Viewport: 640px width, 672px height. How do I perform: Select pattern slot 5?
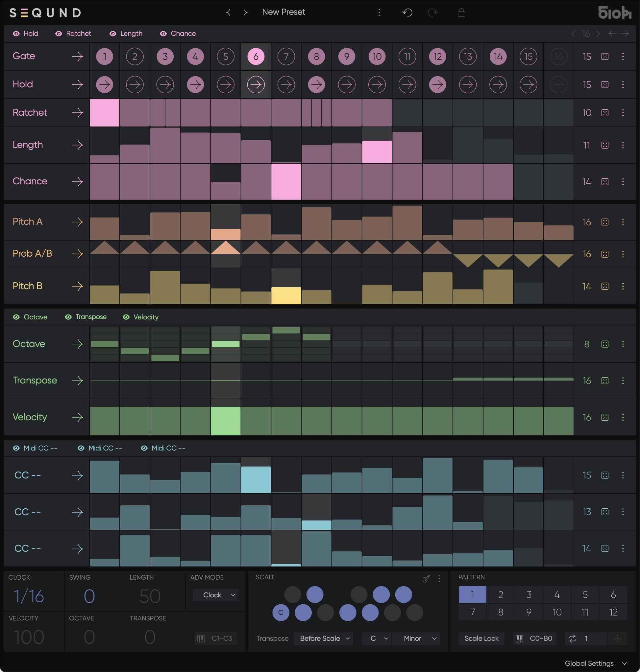point(585,594)
